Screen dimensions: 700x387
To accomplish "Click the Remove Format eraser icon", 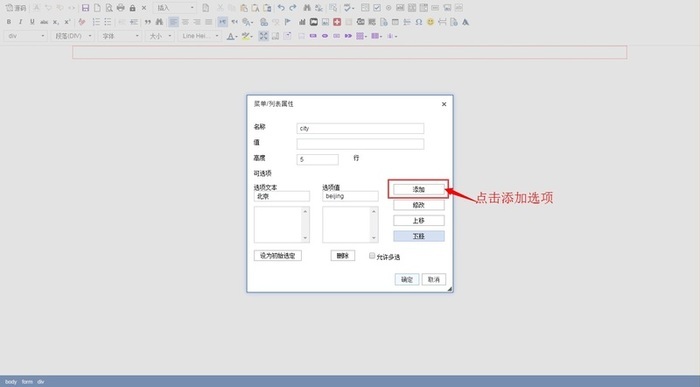I will (82, 22).
